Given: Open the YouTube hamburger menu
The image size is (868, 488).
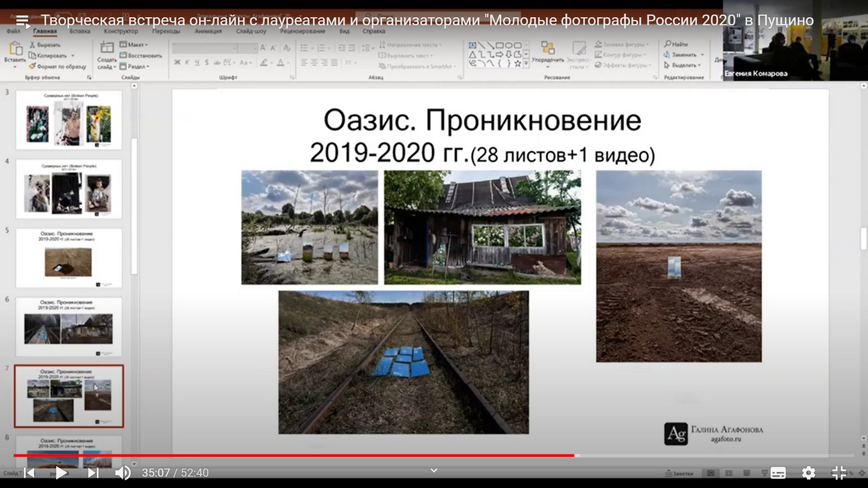Looking at the screenshot, I should point(23,21).
